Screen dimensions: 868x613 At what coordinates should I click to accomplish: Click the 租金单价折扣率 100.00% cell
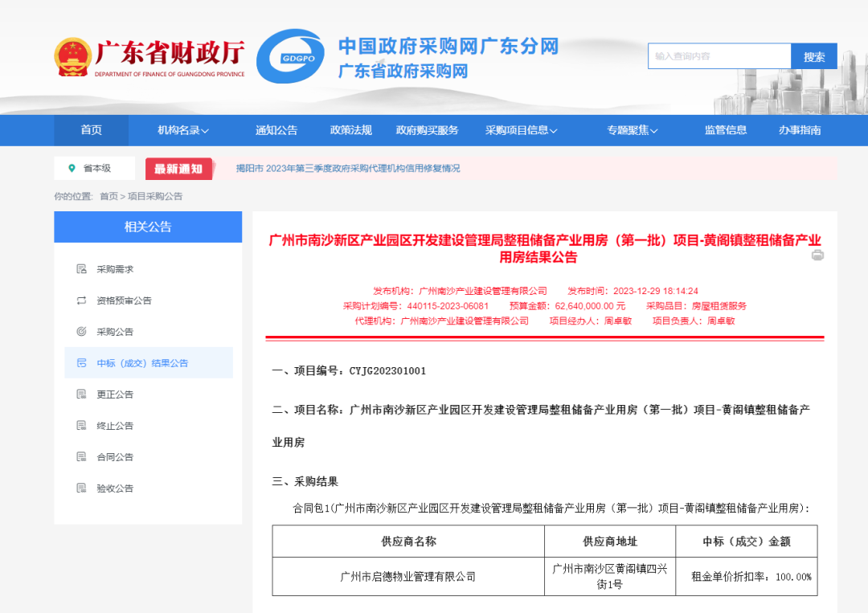coord(747,577)
